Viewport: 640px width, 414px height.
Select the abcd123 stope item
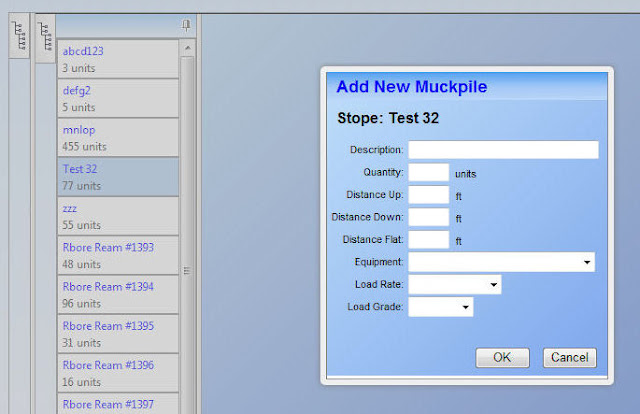[x=118, y=59]
